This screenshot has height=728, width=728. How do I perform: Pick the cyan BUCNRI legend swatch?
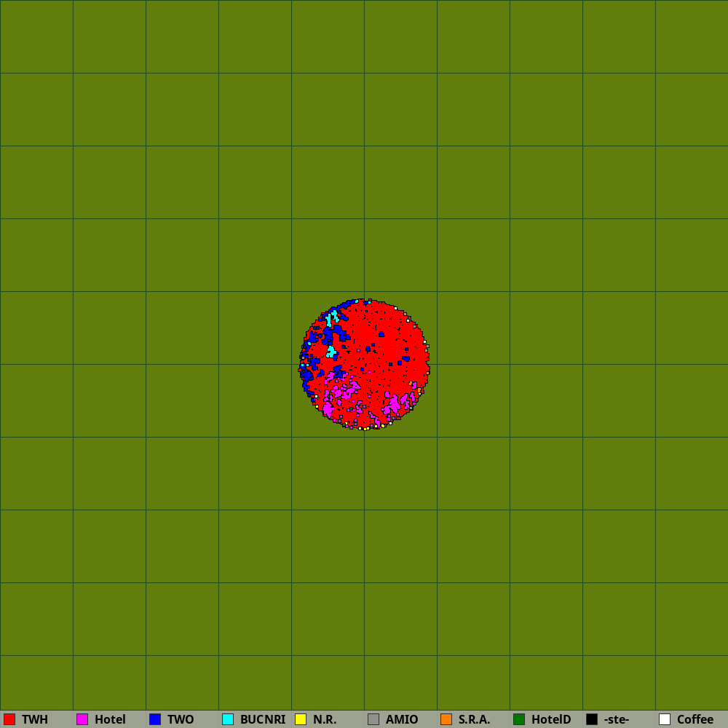[x=228, y=719]
